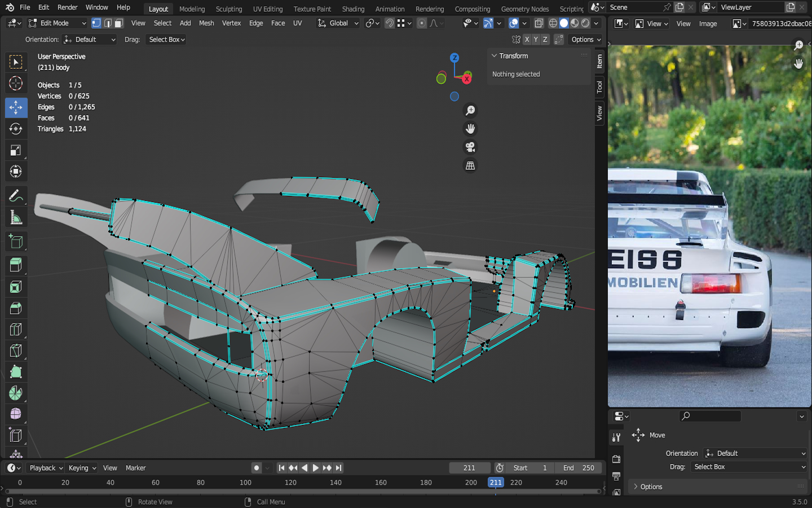
Task: Select the Scale tool
Action: 16,150
